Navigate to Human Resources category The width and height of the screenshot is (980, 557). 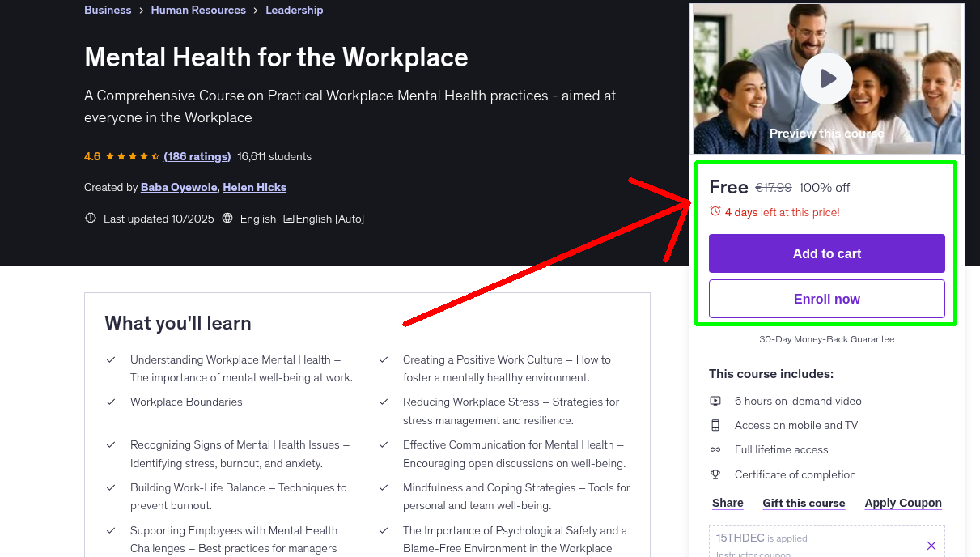(198, 10)
